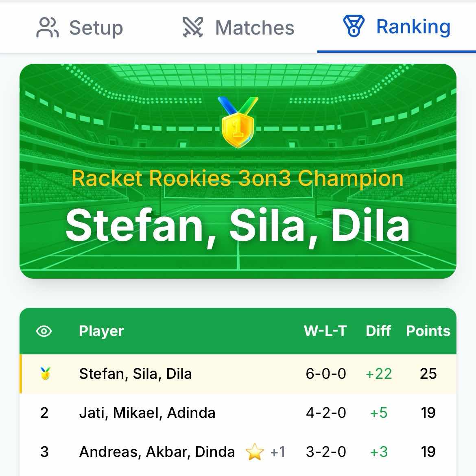Click the first place medal icon in ranking row

[x=45, y=373]
